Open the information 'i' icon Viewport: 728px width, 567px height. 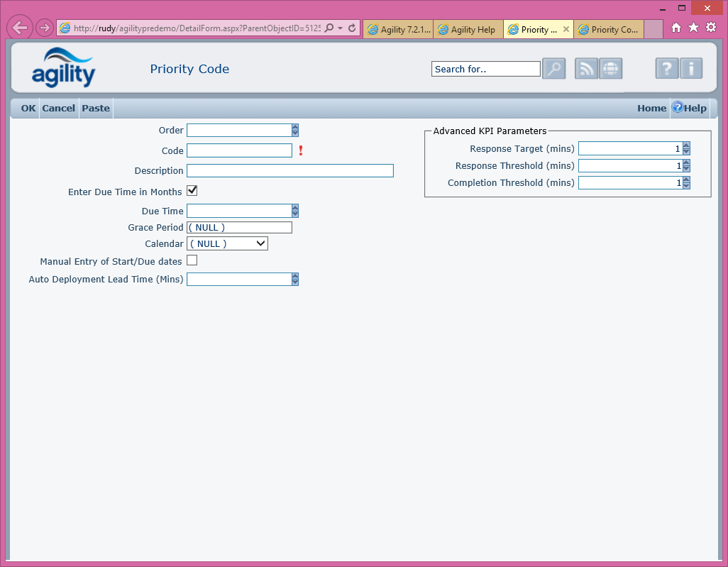pos(691,69)
